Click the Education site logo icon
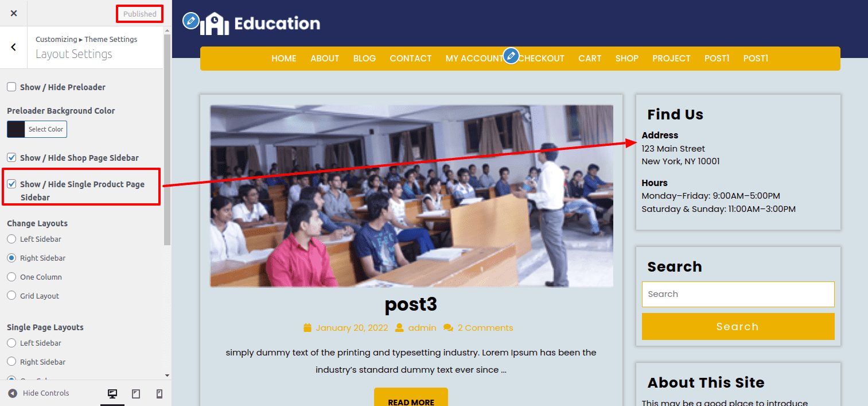This screenshot has height=406, width=868. tap(215, 24)
